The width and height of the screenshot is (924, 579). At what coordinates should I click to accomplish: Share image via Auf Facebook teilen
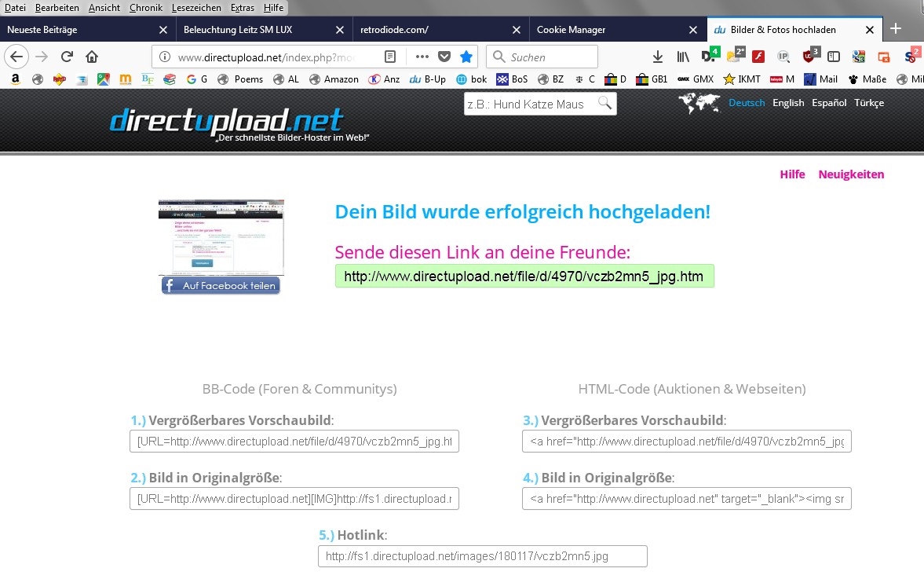coord(221,286)
